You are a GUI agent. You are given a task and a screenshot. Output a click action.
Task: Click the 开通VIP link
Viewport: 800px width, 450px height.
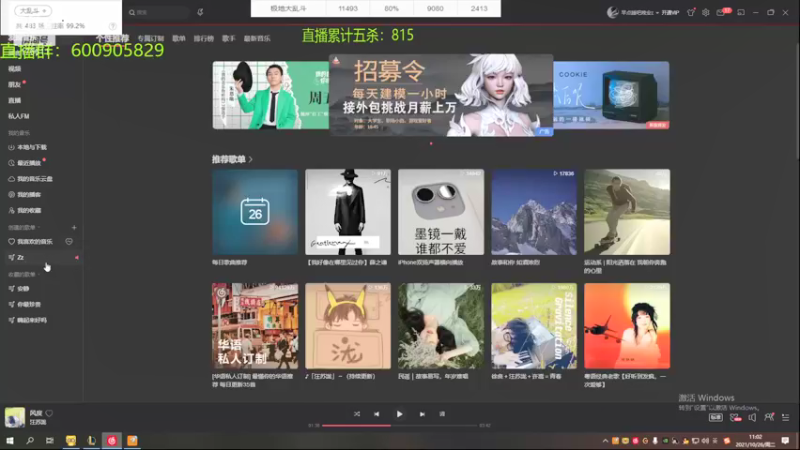[670, 13]
